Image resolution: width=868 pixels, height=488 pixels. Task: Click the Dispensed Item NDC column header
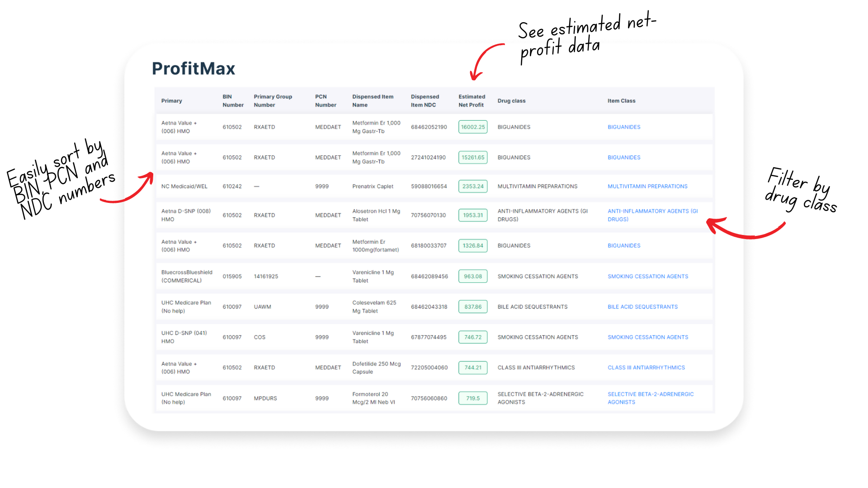point(425,101)
